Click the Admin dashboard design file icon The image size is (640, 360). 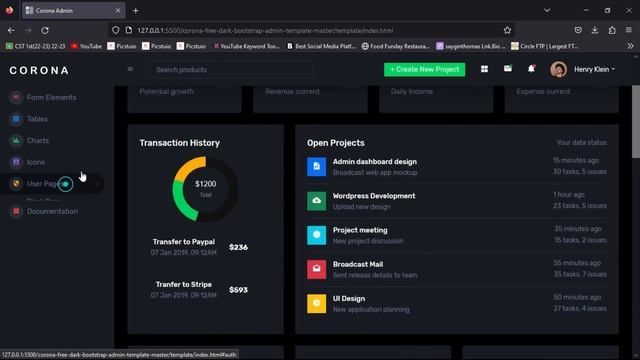pos(316,167)
